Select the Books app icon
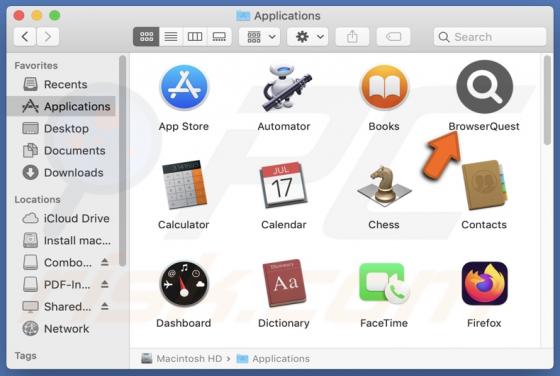Screen dimensions: 560x376 pyautogui.click(x=384, y=87)
